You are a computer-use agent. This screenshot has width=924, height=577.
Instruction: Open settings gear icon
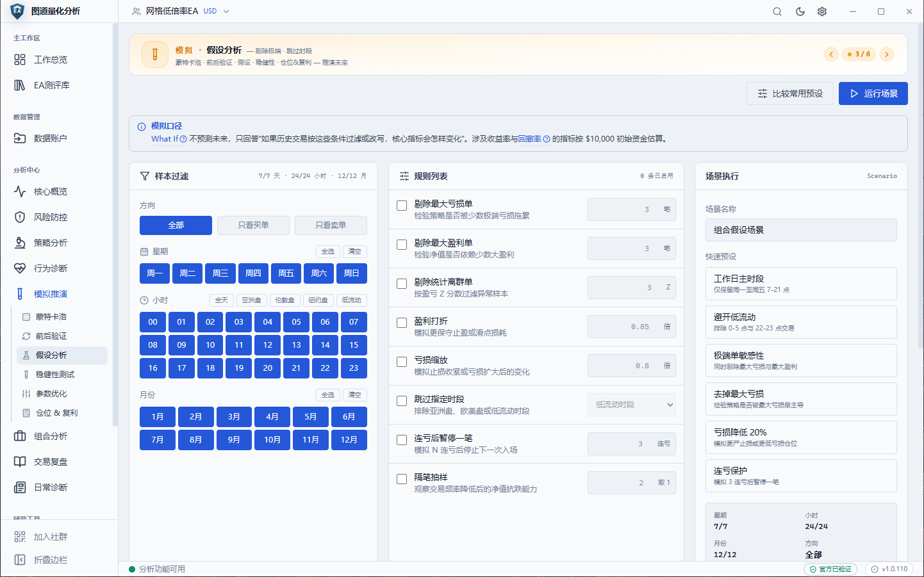click(822, 12)
